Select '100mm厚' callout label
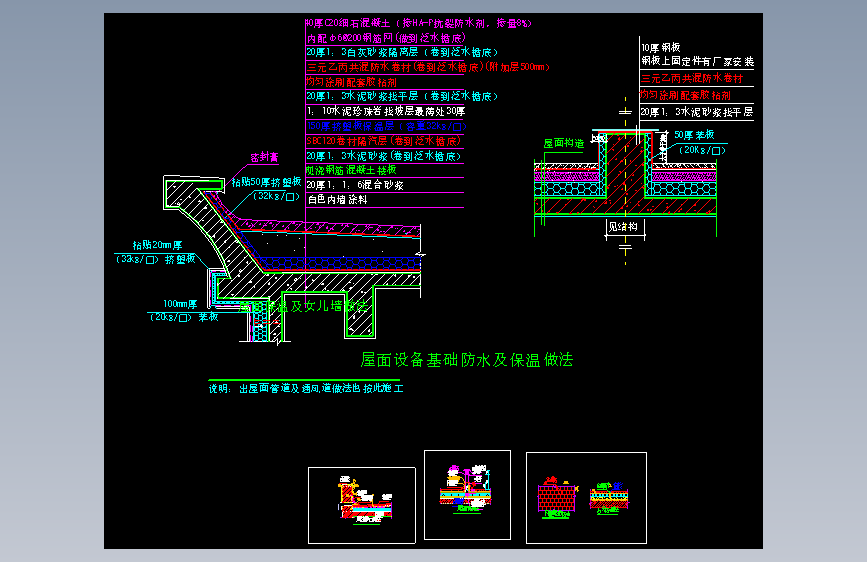This screenshot has height=562, width=867. (x=180, y=304)
